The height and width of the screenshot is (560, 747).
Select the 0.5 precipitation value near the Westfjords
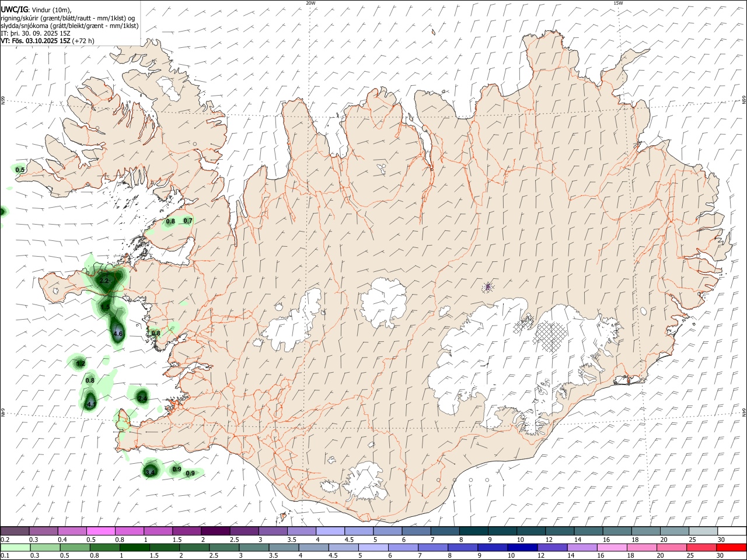tap(20, 170)
